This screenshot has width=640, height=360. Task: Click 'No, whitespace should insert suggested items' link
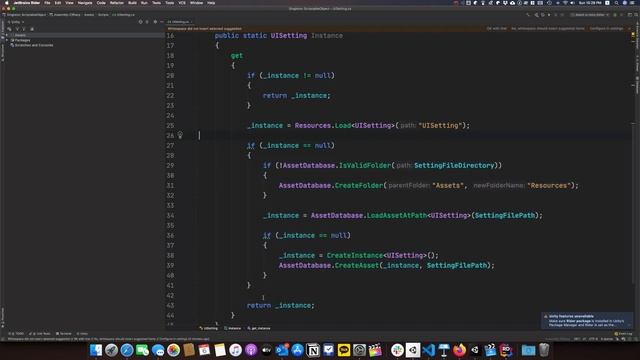548,29
